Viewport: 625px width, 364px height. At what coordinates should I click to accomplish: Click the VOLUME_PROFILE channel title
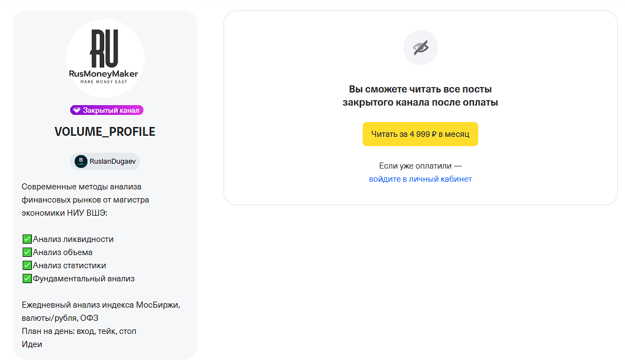[105, 131]
